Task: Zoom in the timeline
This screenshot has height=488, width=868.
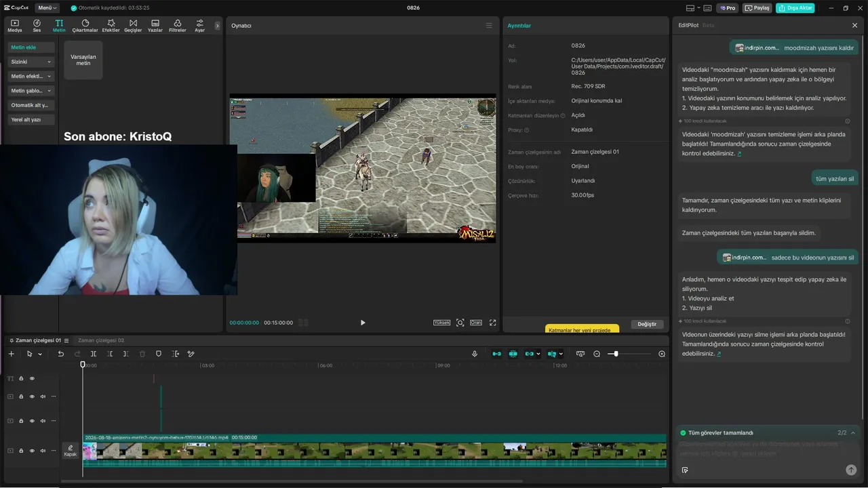Action: pyautogui.click(x=662, y=354)
